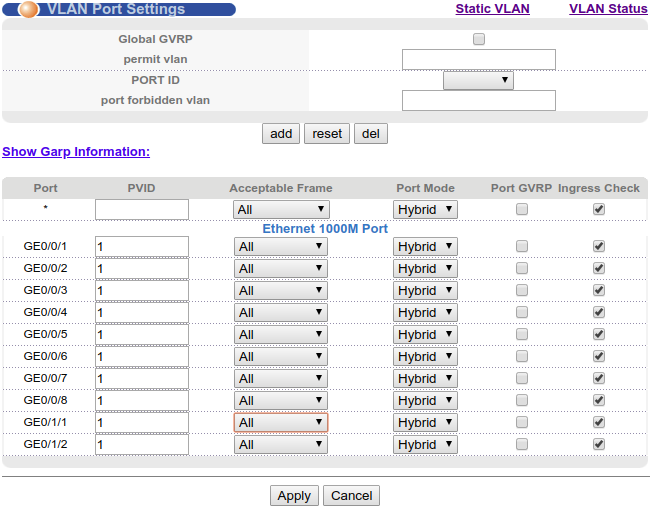Click the permit vlan text field
The width and height of the screenshot is (658, 507).
tap(478, 60)
